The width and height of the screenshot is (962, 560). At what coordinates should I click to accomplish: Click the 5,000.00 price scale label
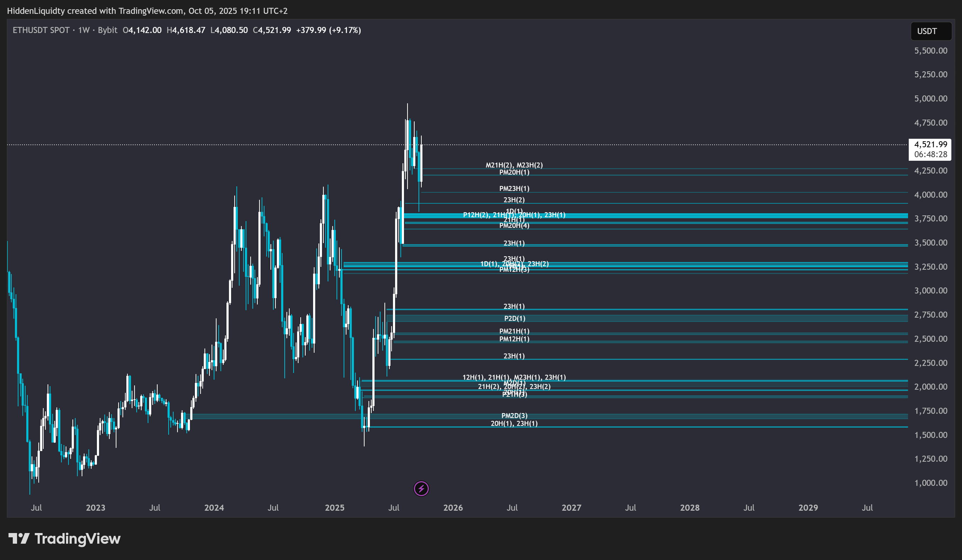tap(930, 99)
